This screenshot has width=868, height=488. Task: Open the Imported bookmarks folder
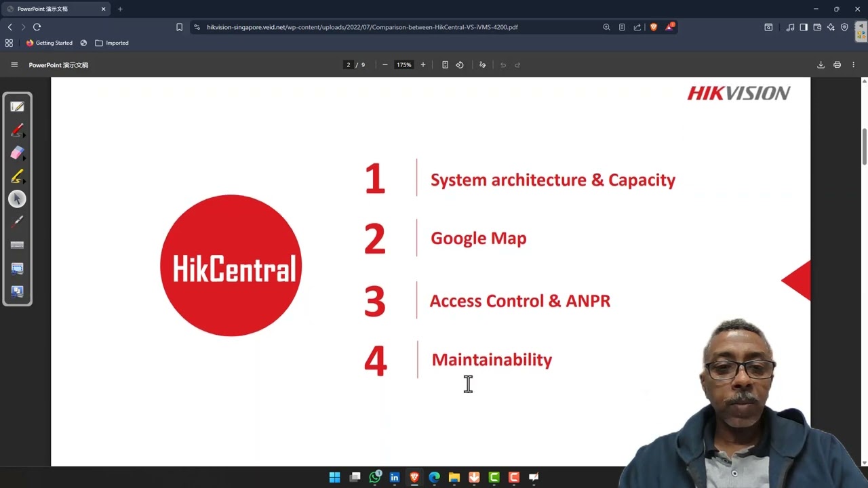[x=112, y=43]
